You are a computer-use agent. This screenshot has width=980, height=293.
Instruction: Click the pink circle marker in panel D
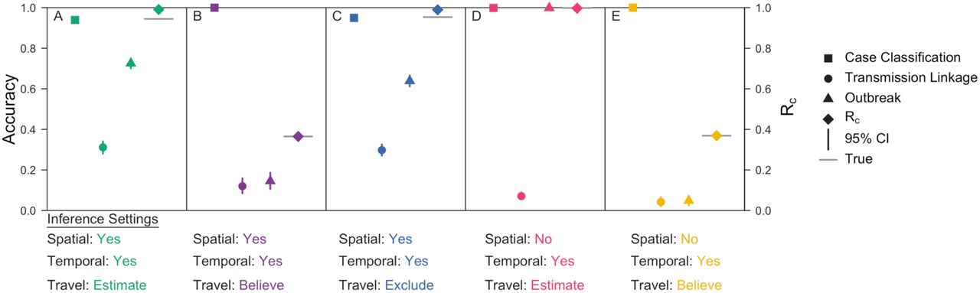coord(521,196)
